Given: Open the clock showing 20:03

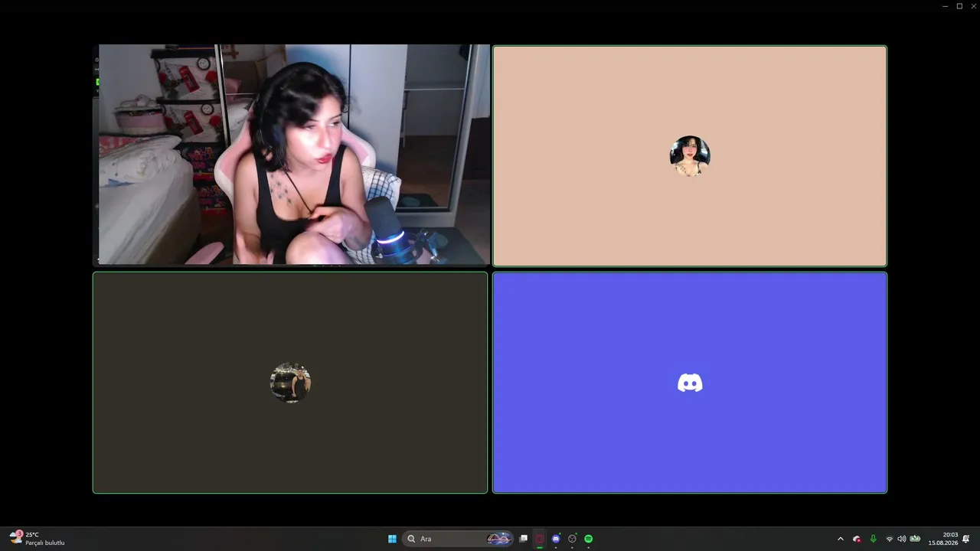Looking at the screenshot, I should [x=943, y=539].
